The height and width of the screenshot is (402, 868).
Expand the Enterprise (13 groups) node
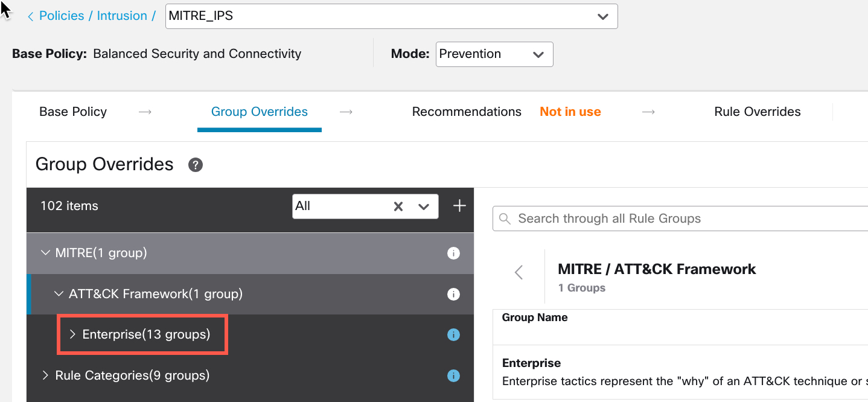[x=72, y=334]
